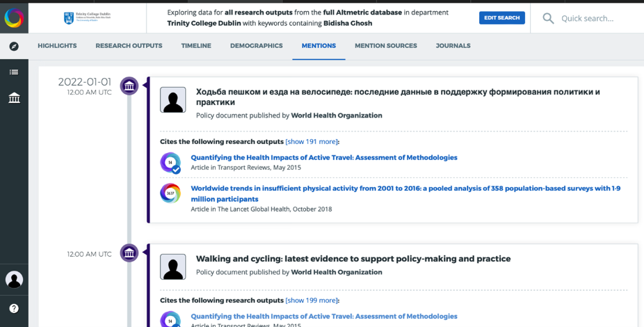The width and height of the screenshot is (644, 327).
Task: Click the Trinity College Dublin logo
Action: coord(87,17)
